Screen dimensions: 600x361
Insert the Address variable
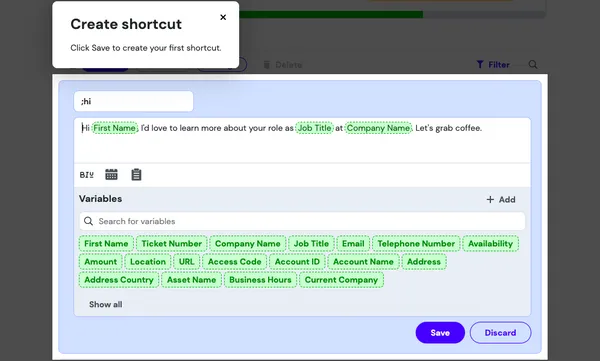(x=424, y=261)
